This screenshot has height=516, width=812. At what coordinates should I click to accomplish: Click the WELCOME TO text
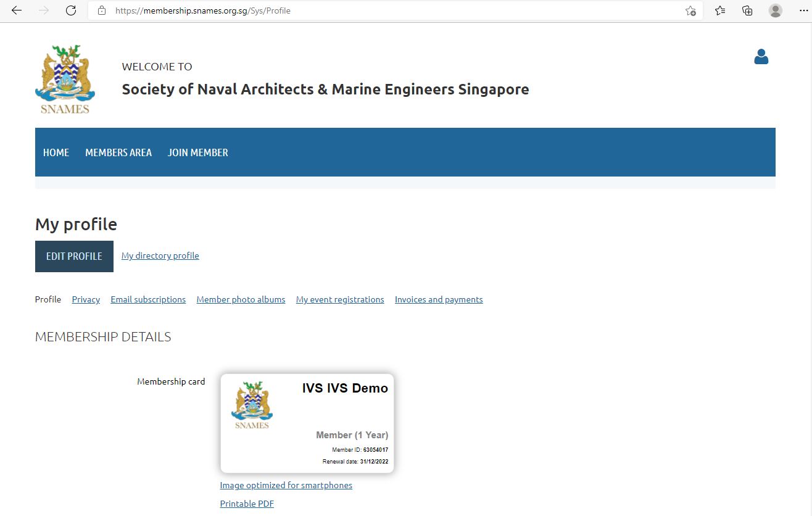pyautogui.click(x=157, y=67)
